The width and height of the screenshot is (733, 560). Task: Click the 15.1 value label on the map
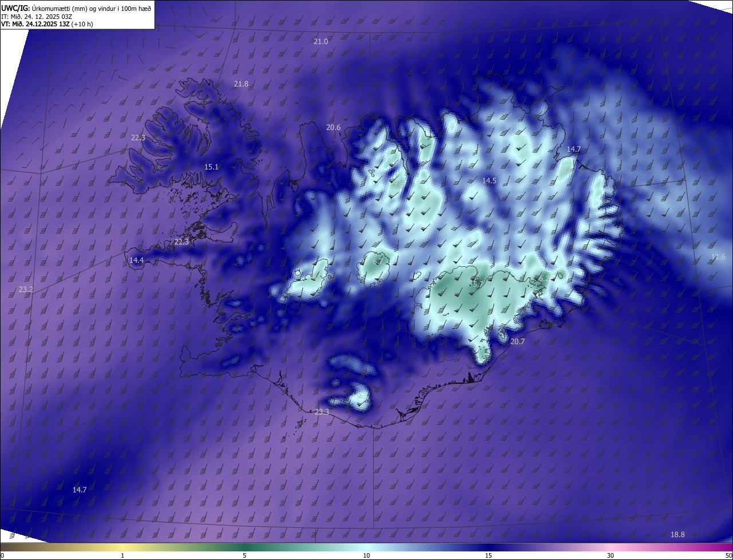(211, 167)
